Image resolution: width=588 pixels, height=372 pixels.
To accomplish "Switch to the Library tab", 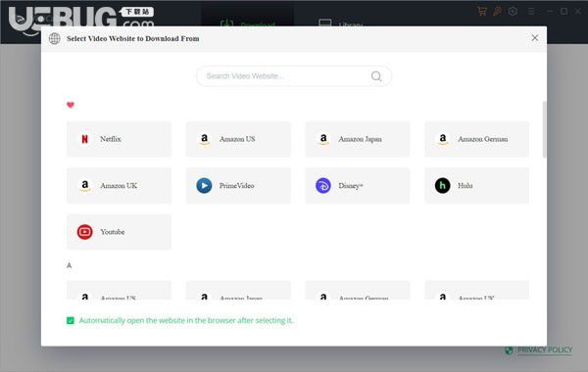I will 340,23.
